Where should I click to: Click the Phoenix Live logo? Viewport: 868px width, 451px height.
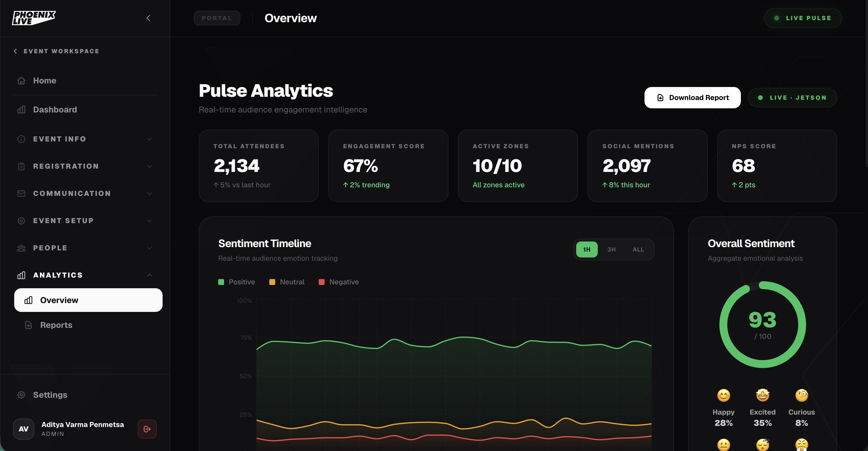(34, 18)
